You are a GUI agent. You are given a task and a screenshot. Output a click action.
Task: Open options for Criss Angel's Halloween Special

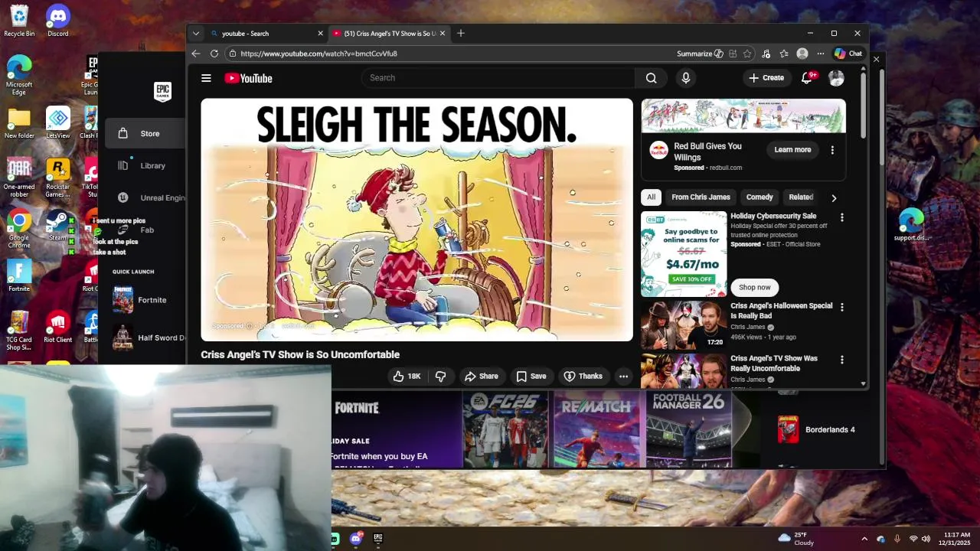coord(842,307)
